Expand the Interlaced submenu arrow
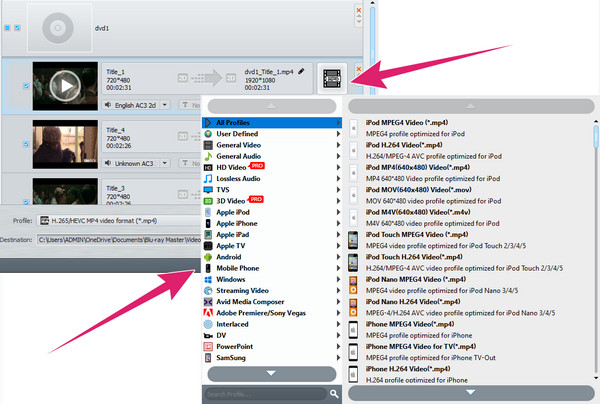This screenshot has height=404, width=600. point(338,324)
